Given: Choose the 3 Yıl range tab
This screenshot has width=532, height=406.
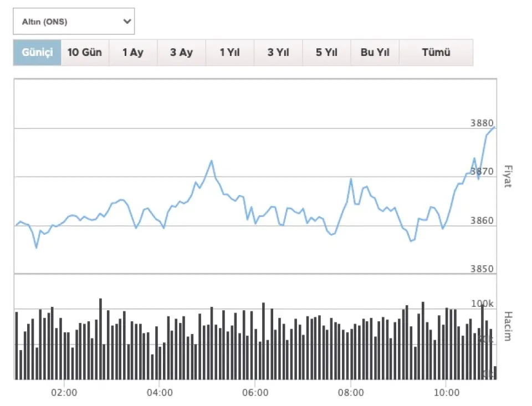Looking at the screenshot, I should [x=278, y=53].
